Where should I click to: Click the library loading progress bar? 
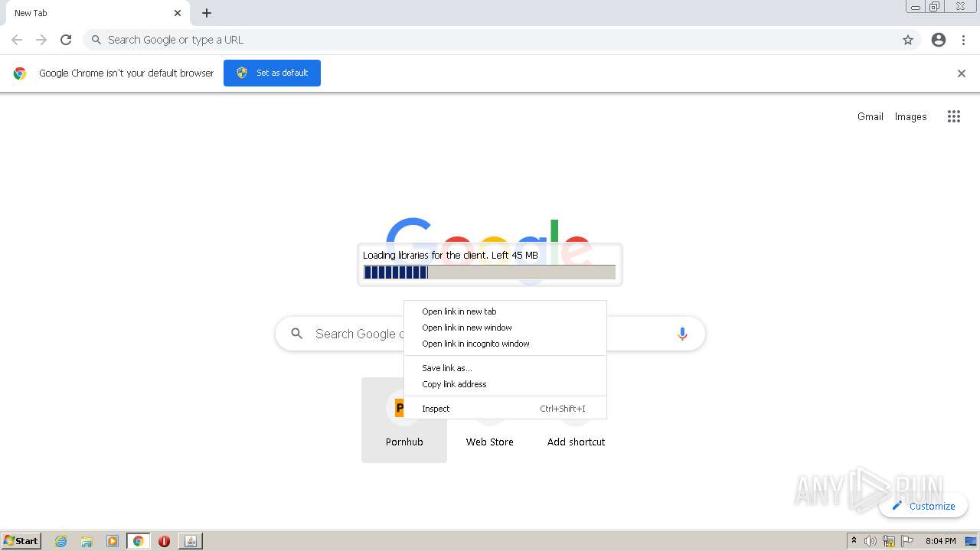(489, 272)
